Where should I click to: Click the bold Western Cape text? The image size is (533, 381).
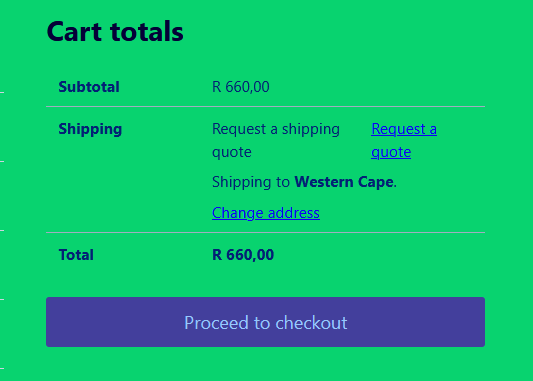tap(344, 182)
